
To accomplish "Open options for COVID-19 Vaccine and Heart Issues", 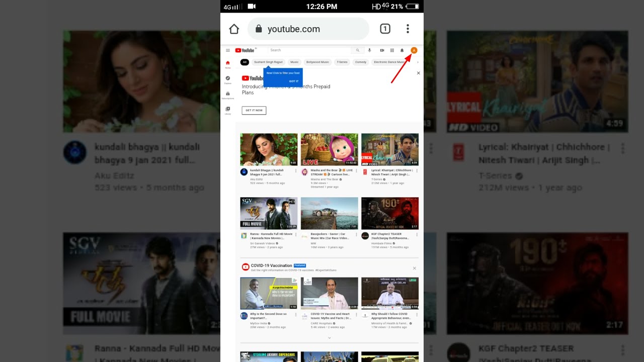I will 356,315.
